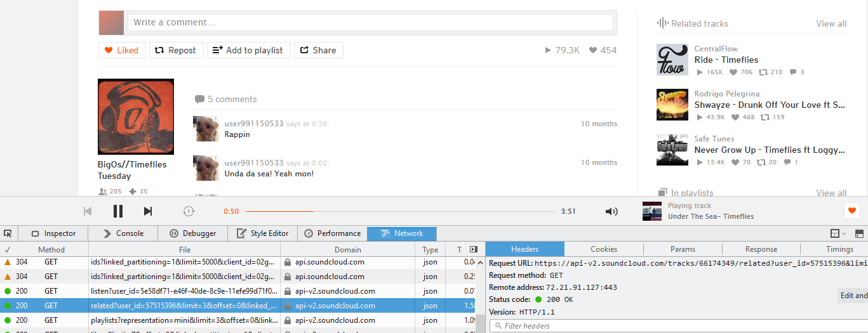
Task: Toggle the network details pane icon
Action: click(473, 250)
